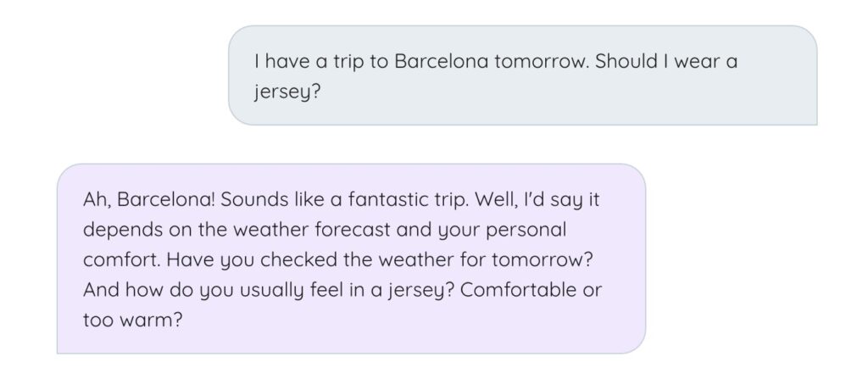868x373 pixels.
Task: Click the word "jersey?" in the user message
Action: click(287, 92)
